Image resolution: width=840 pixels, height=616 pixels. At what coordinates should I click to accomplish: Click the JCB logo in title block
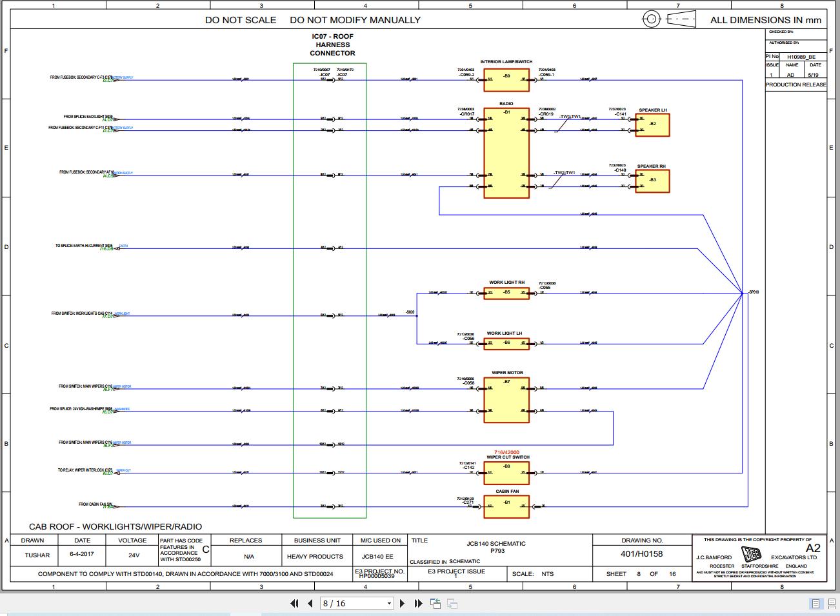pos(751,555)
